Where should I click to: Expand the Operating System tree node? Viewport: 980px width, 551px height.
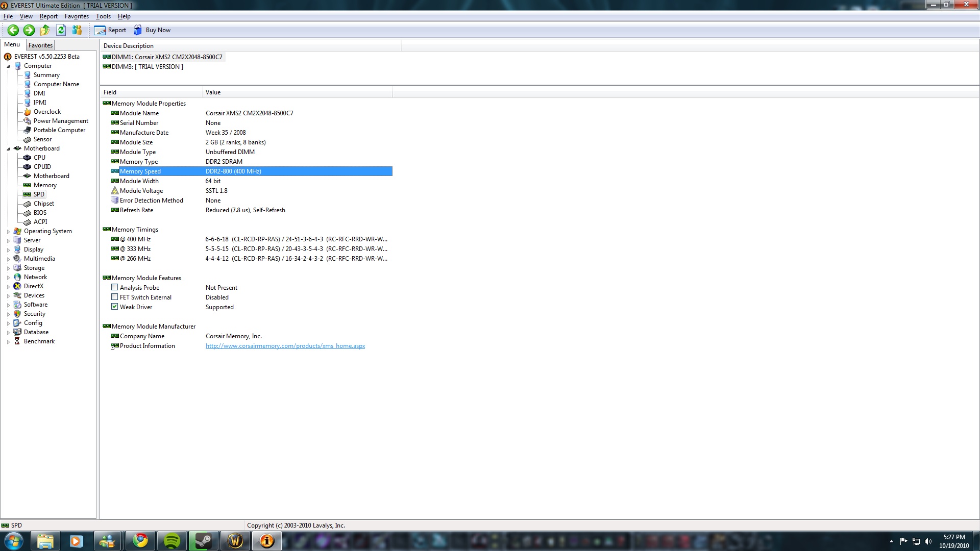8,232
